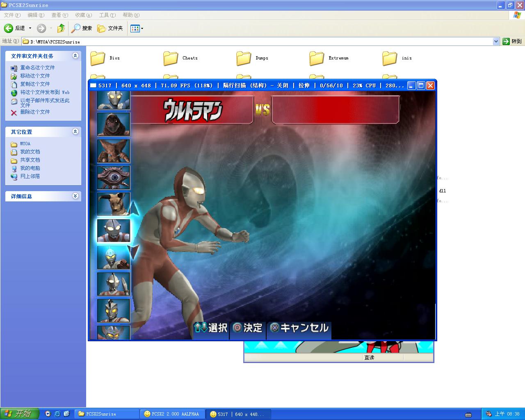Collapse the 文件和文件夹任务 panel
The height and width of the screenshot is (420, 525).
tap(75, 56)
